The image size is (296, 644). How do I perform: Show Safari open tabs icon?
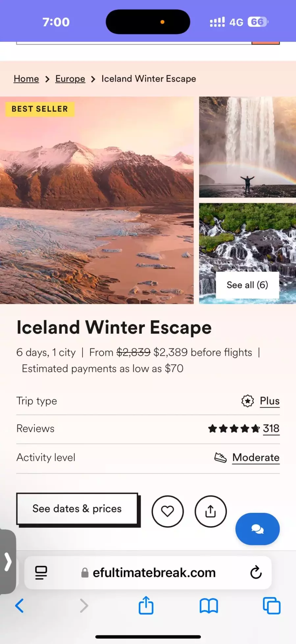272,605
